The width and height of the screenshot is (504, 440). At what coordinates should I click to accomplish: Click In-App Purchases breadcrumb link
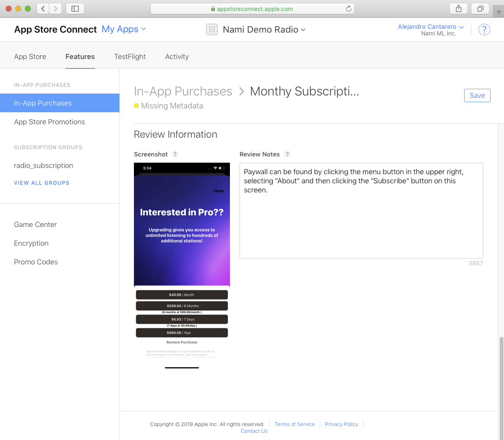point(183,91)
